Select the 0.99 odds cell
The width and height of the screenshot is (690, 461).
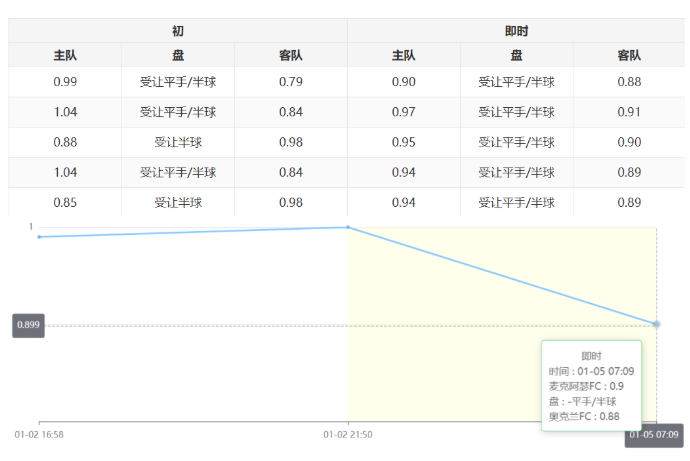pyautogui.click(x=65, y=82)
